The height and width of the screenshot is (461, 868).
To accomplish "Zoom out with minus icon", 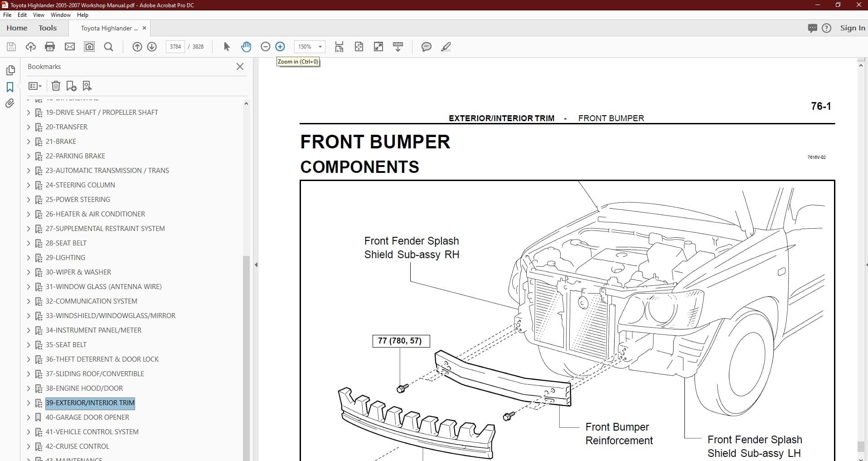I will [266, 47].
